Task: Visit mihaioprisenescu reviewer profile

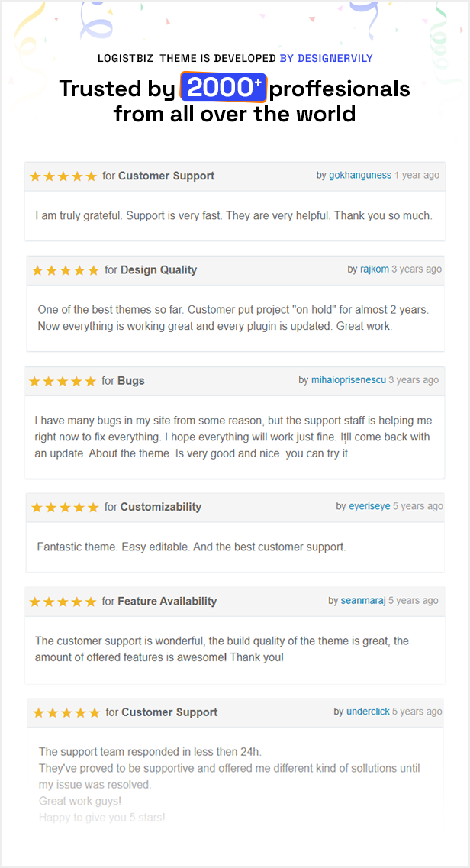Action: [x=349, y=380]
